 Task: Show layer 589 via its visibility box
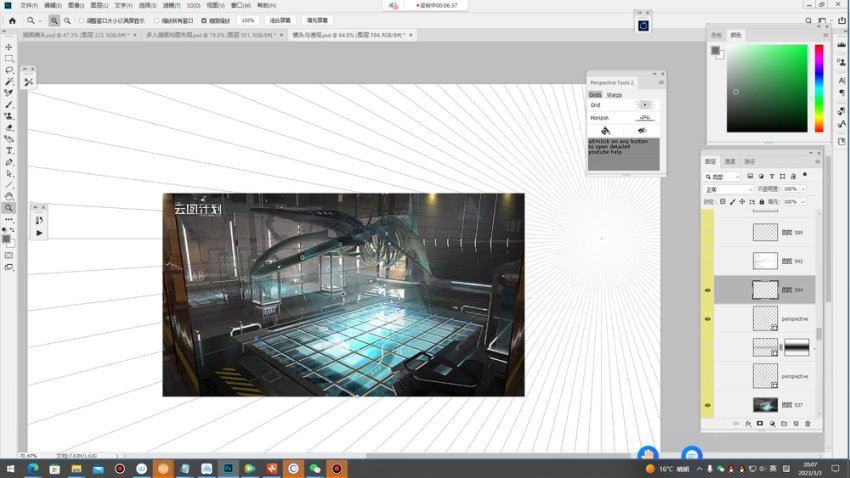[x=707, y=232]
